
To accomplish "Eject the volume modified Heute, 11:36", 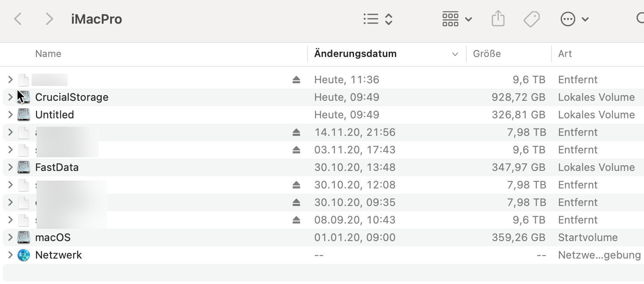I will tap(296, 80).
